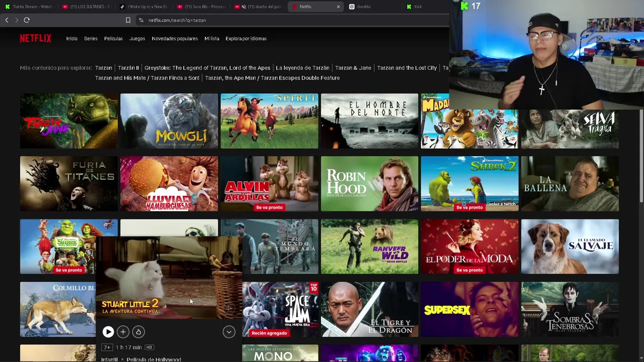Open El Hombre del Norte thumbnail
Screen dimensions: 644x362
[x=369, y=121]
